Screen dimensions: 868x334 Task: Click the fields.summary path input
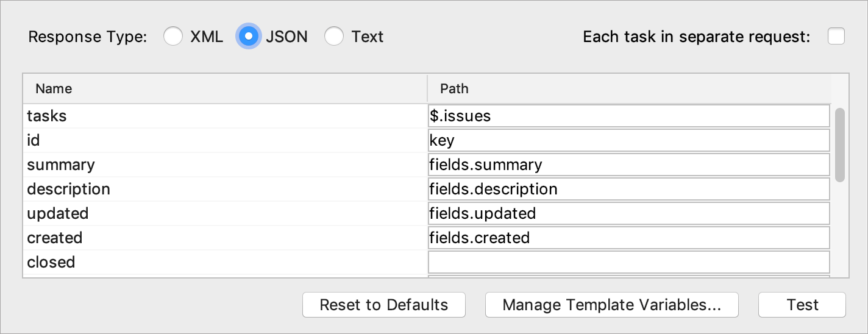(x=628, y=165)
